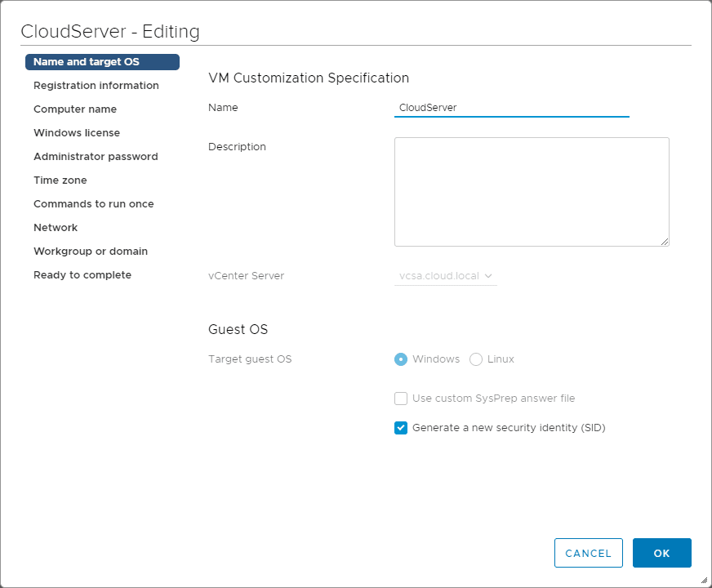
Task: Select the Windows guest OS radio button
Action: [401, 359]
